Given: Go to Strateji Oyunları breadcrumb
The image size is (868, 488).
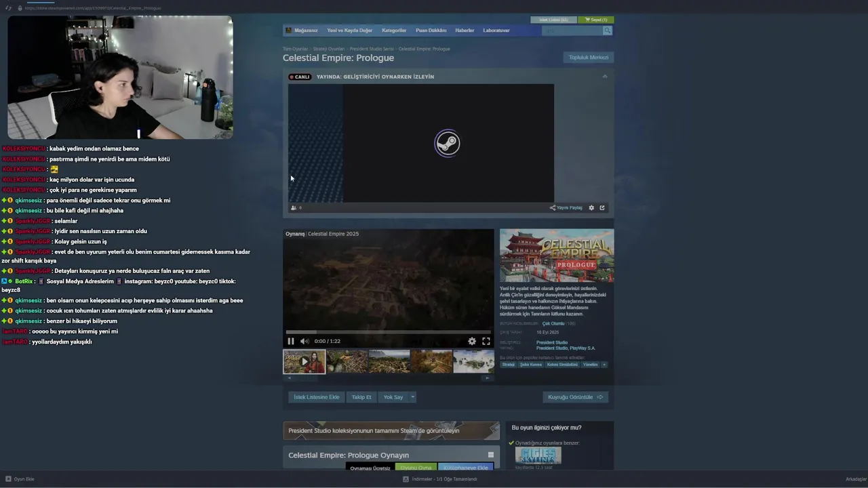Looking at the screenshot, I should (x=329, y=49).
